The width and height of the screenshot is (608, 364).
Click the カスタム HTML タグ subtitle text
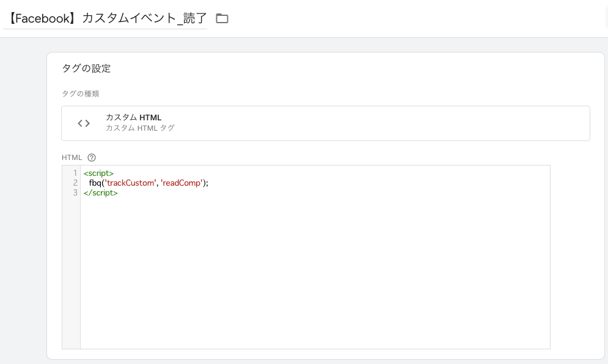(x=140, y=128)
